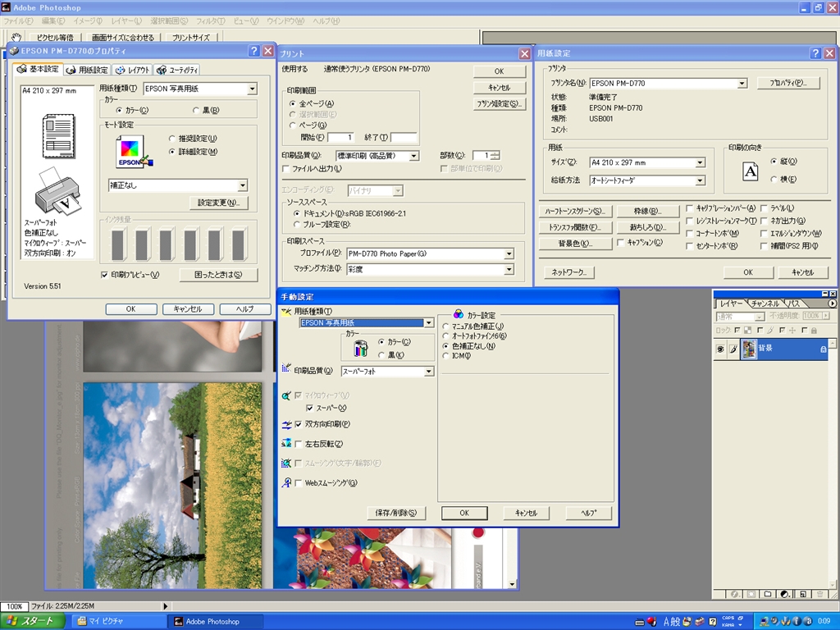This screenshot has width=840, height=630.
Task: Open the Layers panel flyout menu arrow
Action: tap(832, 304)
